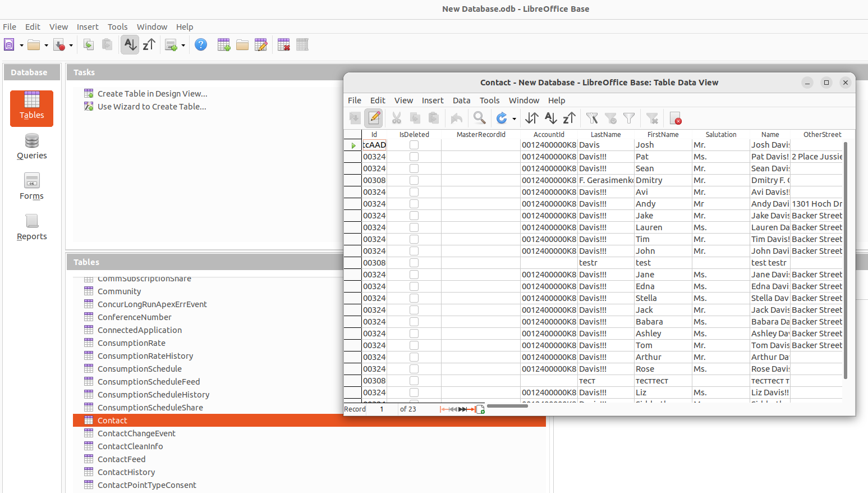This screenshot has height=493, width=868.
Task: Open the dropdown arrow next to Open folder icon
Action: click(46, 45)
